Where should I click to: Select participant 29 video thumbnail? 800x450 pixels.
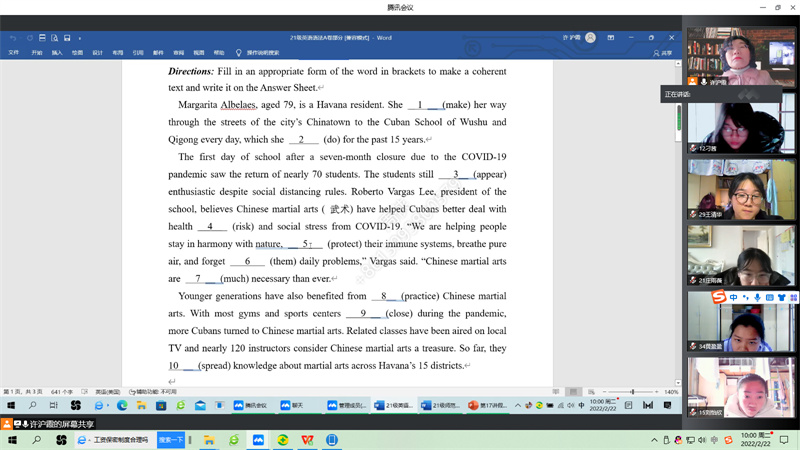[741, 189]
